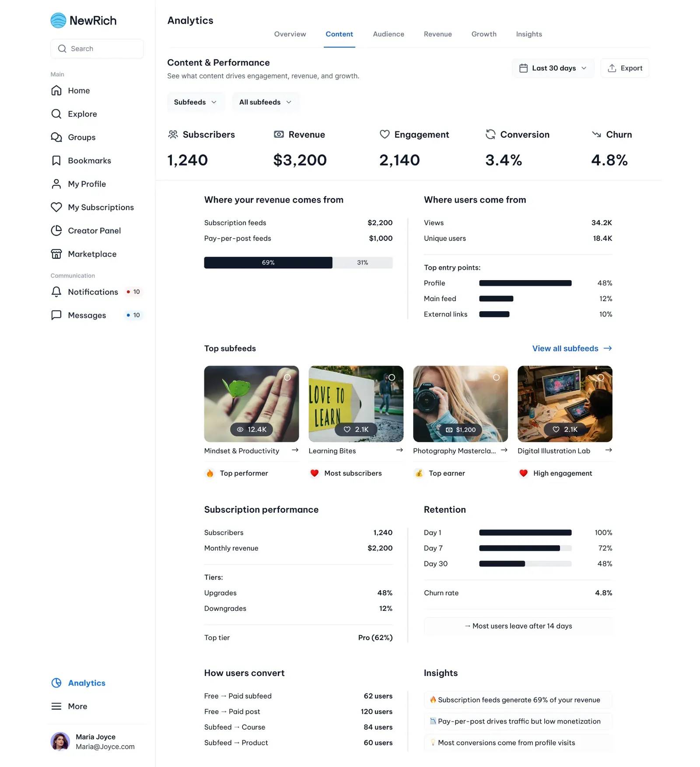Click the Bookmarks ribbon icon
This screenshot has width=700, height=767.
[56, 161]
